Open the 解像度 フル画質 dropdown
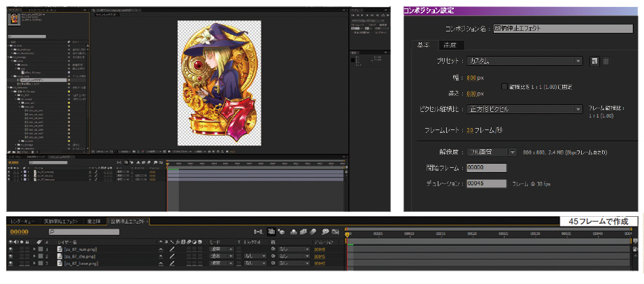The image size is (644, 284). 492,152
